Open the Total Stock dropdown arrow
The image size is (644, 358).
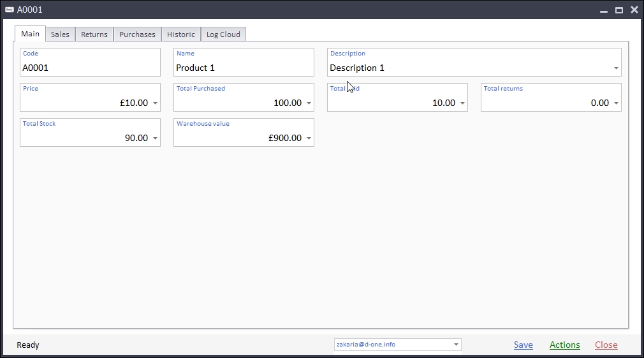click(x=155, y=138)
